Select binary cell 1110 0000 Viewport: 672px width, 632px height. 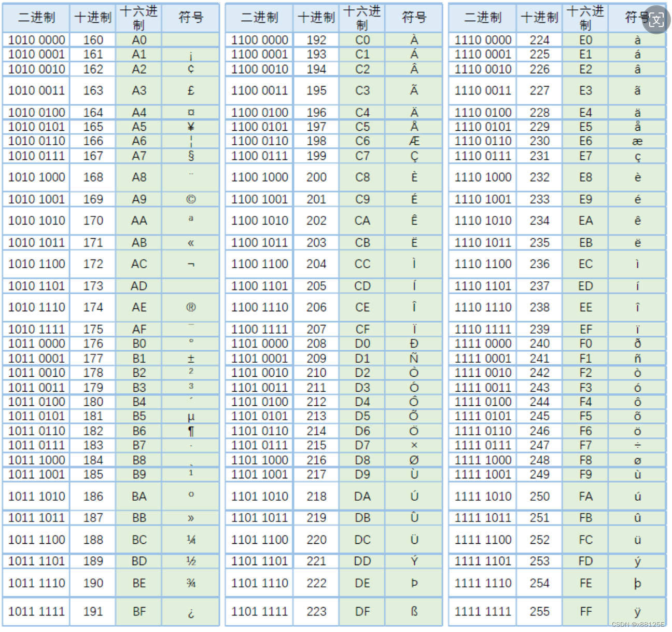pyautogui.click(x=483, y=40)
